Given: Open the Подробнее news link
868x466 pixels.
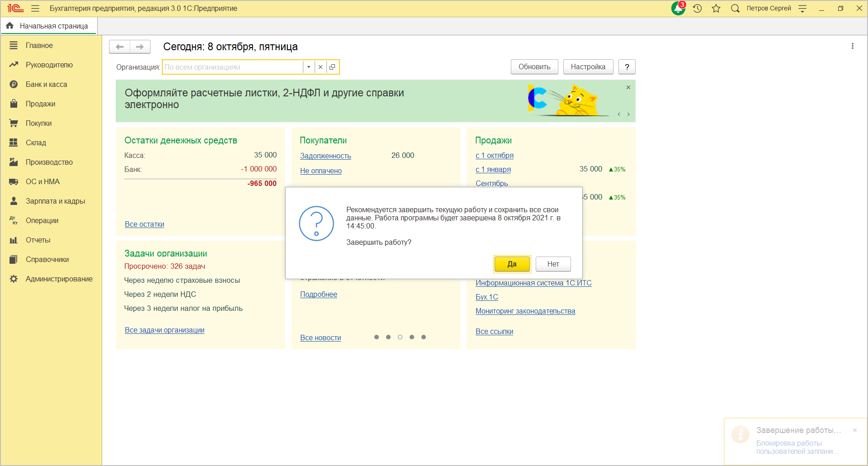Looking at the screenshot, I should click(x=319, y=294).
